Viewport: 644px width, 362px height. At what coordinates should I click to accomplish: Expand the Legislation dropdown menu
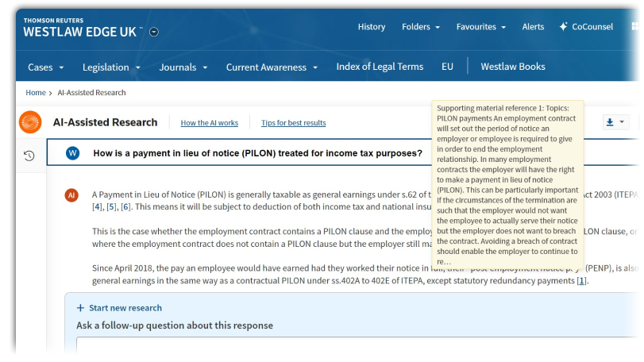pos(111,67)
